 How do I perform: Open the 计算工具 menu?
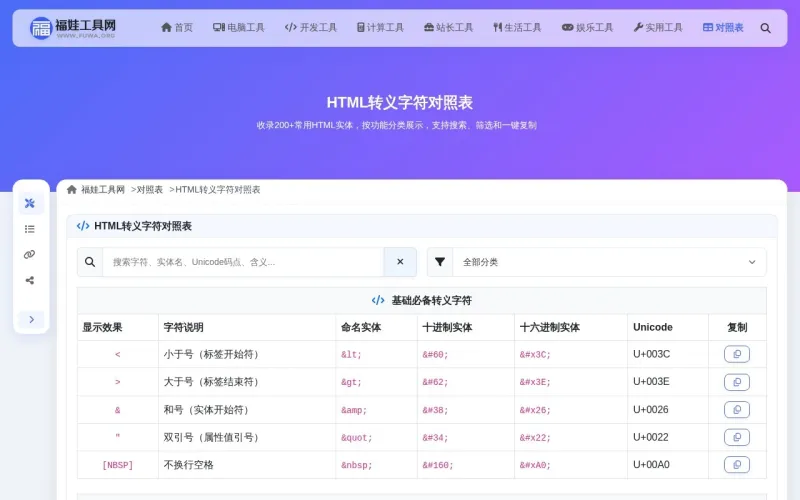pyautogui.click(x=380, y=28)
